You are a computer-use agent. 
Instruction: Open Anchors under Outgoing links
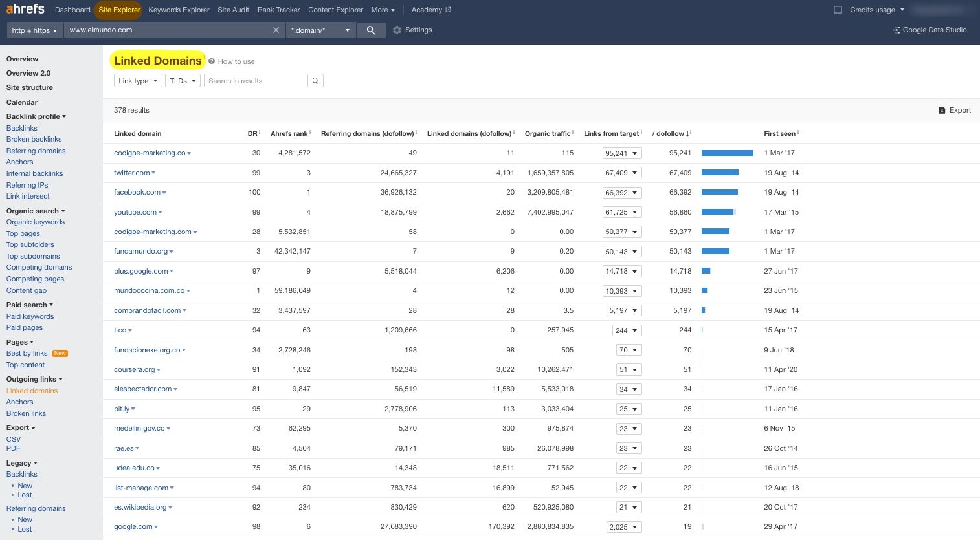[x=19, y=402]
